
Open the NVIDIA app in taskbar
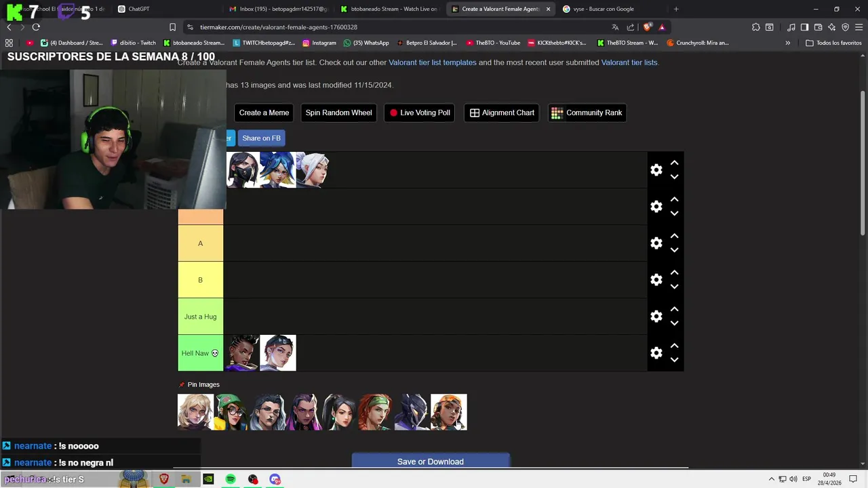[208, 479]
